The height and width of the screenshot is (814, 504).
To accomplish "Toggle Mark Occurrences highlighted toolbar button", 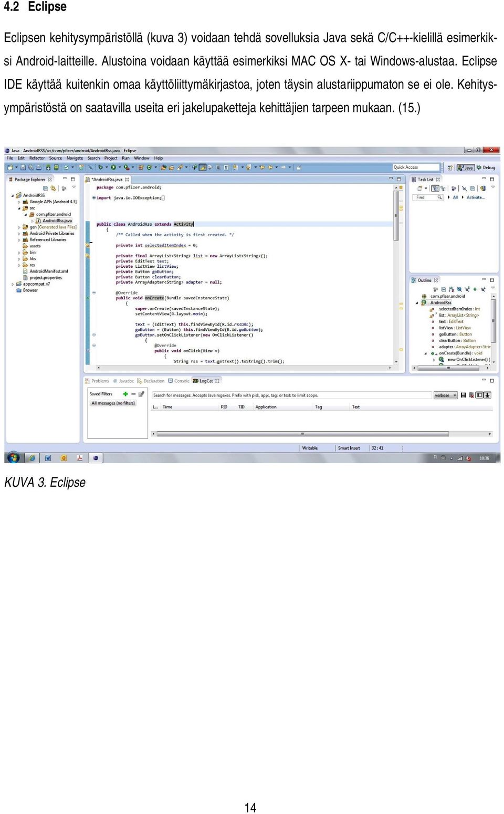I will tap(202, 168).
